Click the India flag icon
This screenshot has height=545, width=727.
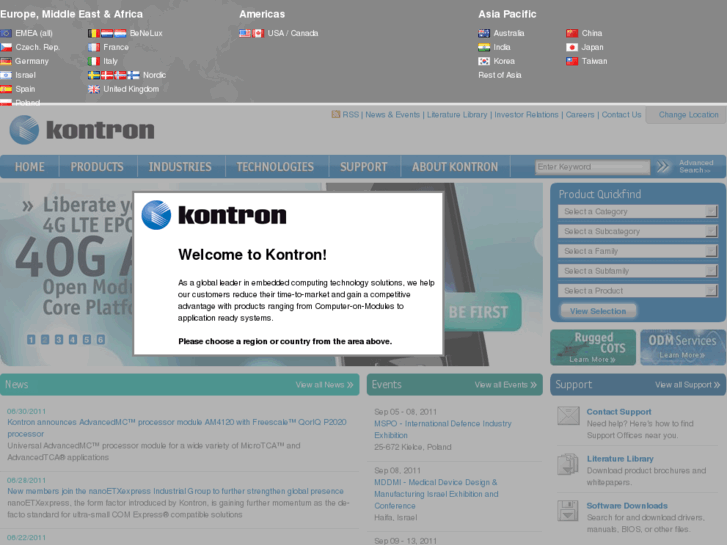pyautogui.click(x=484, y=47)
